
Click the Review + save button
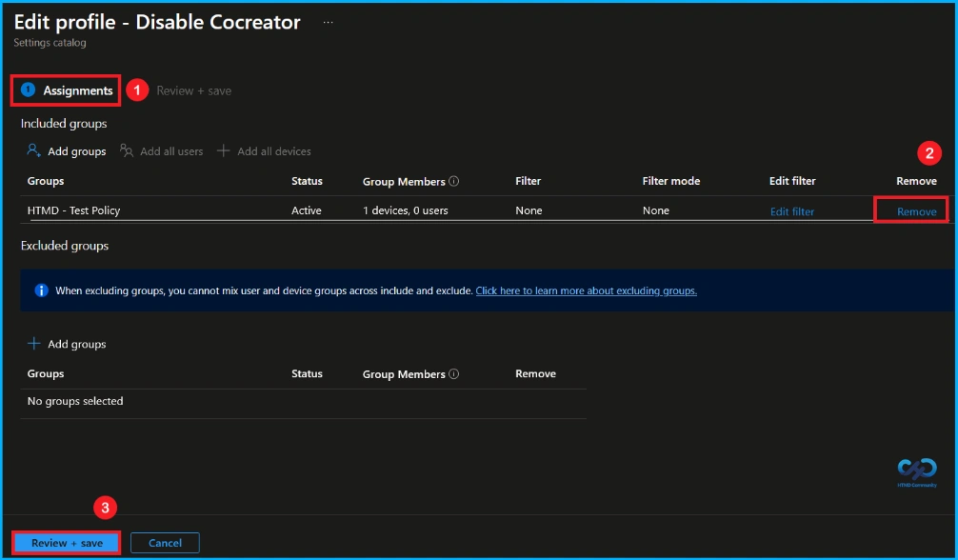[67, 543]
